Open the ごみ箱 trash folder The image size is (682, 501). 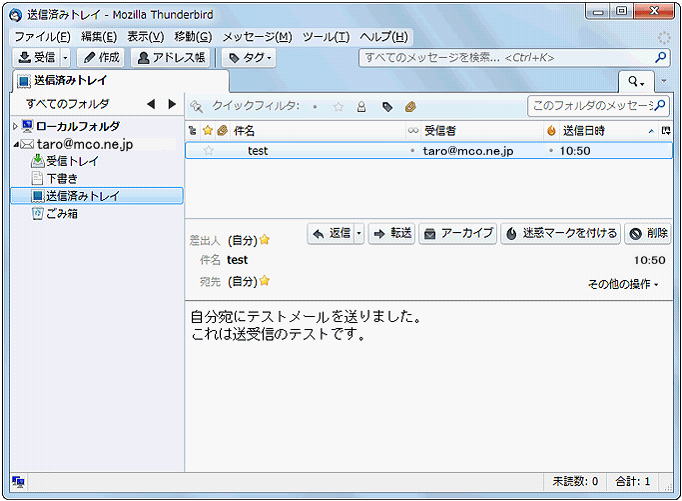point(62,214)
